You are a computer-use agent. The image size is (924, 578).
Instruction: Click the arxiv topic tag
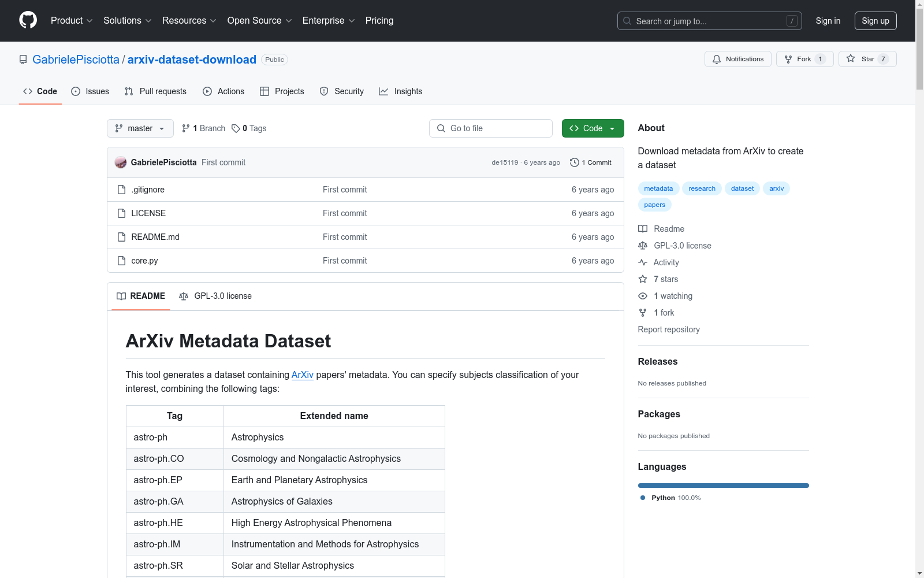[x=776, y=188]
